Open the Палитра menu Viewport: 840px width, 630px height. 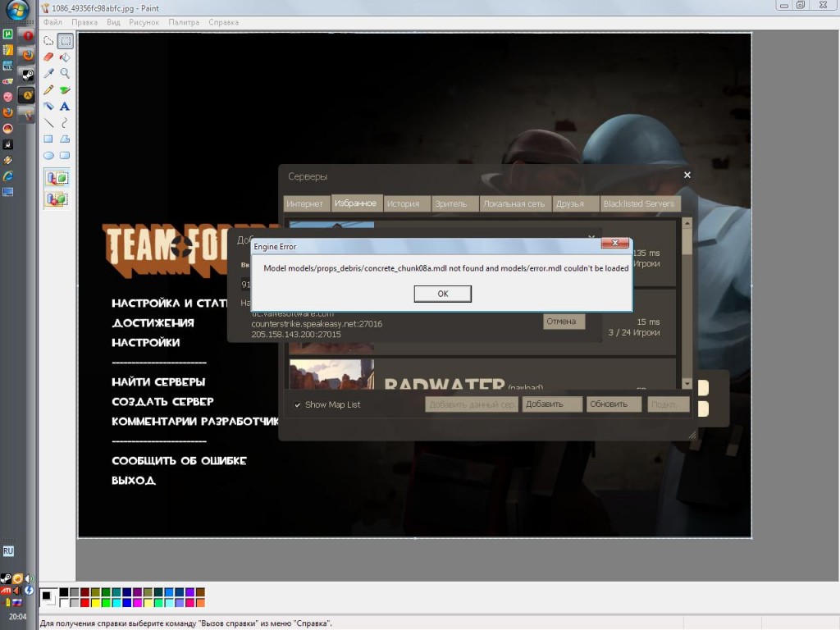point(184,22)
